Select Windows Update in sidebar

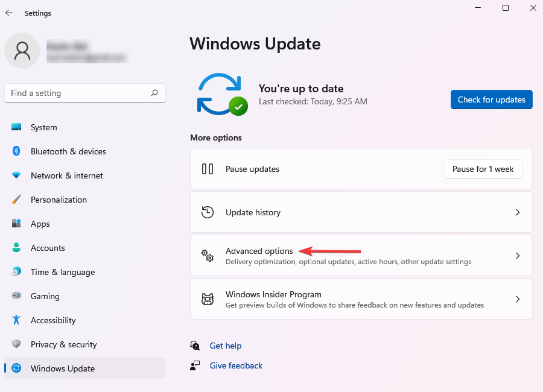85,368
